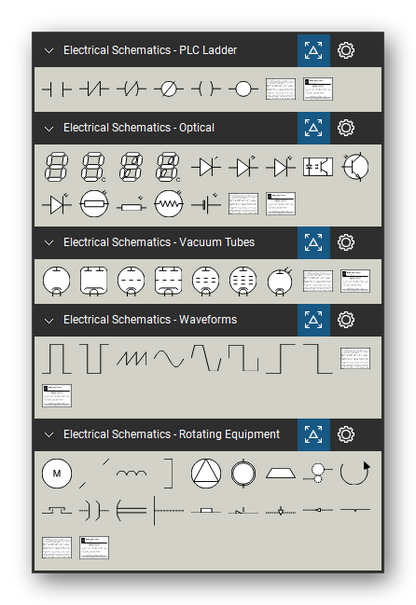Select the solar cell battery symbol

(206, 204)
